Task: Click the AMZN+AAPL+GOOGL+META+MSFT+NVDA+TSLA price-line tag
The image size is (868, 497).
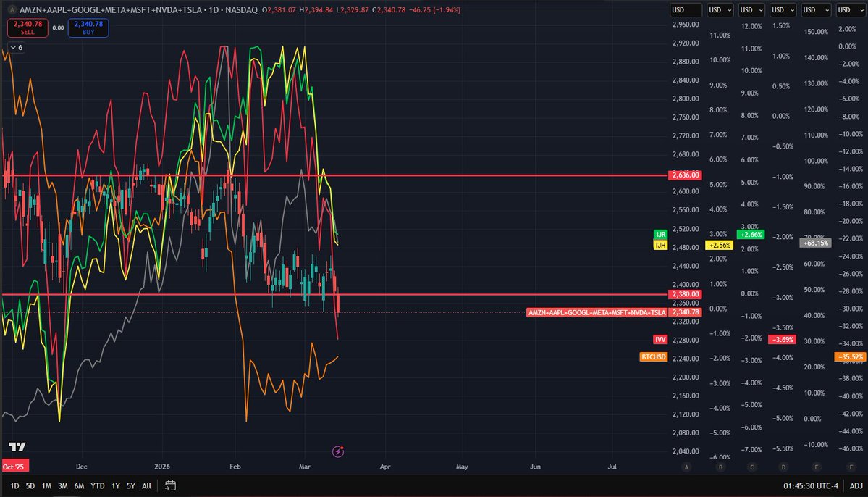Action: (597, 312)
